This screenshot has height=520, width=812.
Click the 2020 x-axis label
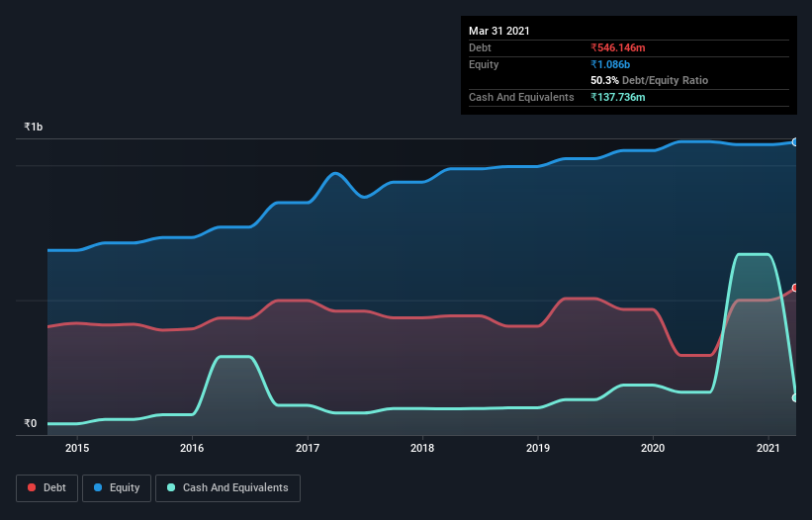tap(653, 448)
